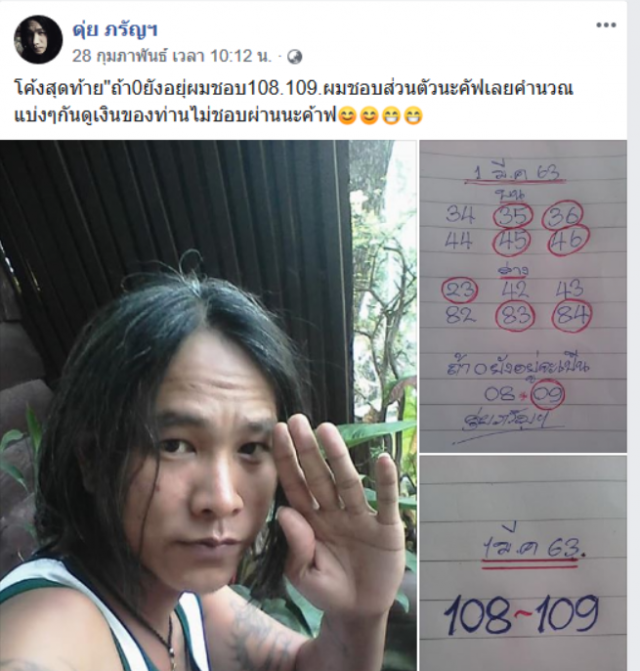Open the 108~109 handwritten note photo
The height and width of the screenshot is (671, 640).
[523, 564]
